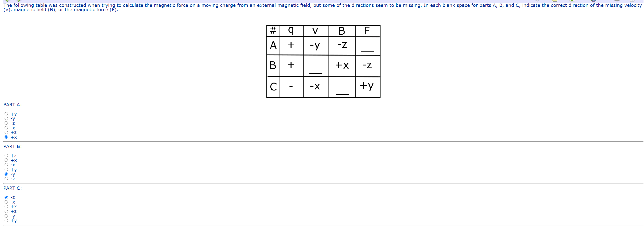
Task: Click the green back navigation arrow
Action: 8,1
